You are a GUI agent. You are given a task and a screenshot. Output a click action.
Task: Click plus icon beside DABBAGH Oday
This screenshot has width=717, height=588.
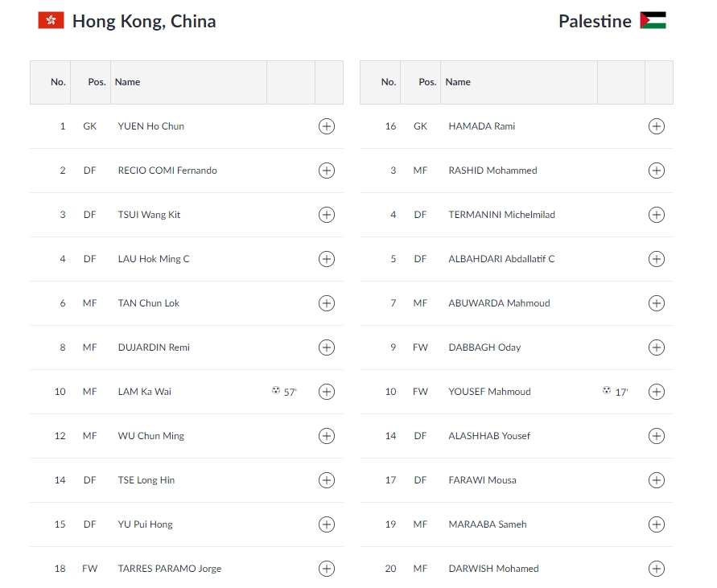pos(657,347)
